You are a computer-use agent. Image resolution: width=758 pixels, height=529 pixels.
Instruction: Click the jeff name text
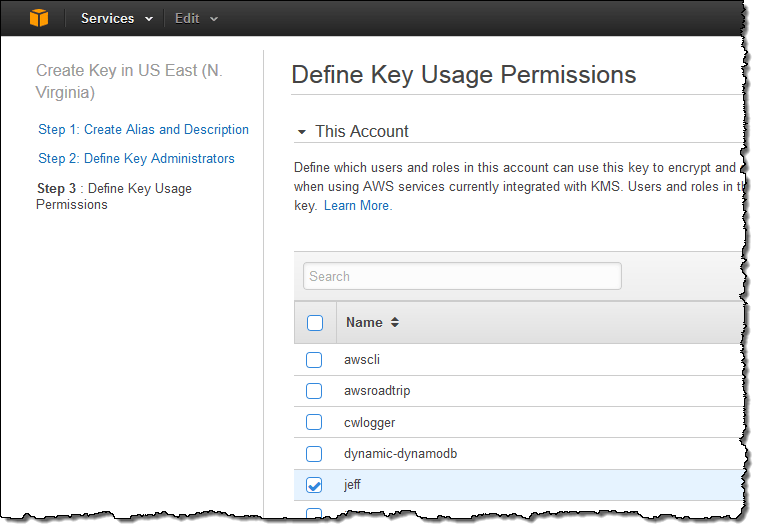click(x=352, y=485)
